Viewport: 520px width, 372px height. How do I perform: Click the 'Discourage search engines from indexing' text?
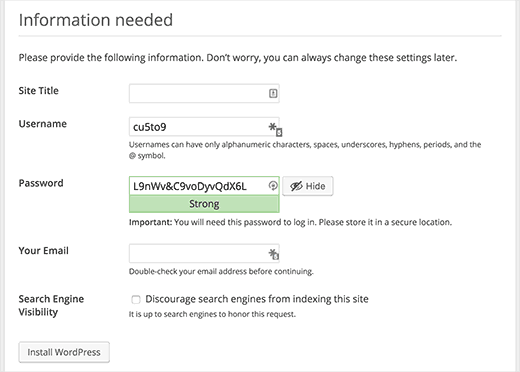[x=257, y=299]
